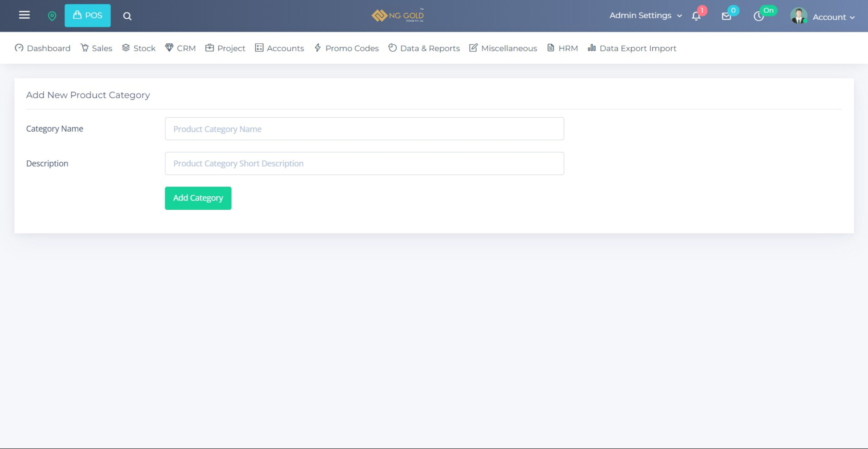Select the Promo Codes lightning icon

point(317,47)
